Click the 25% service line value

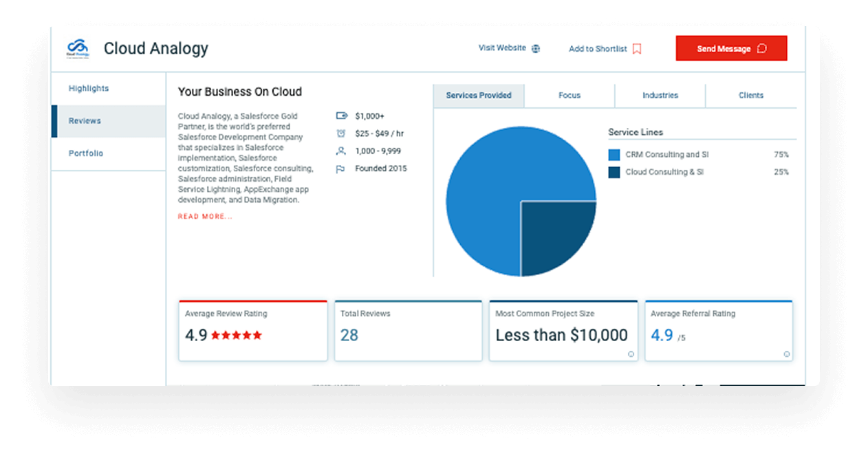pos(781,172)
